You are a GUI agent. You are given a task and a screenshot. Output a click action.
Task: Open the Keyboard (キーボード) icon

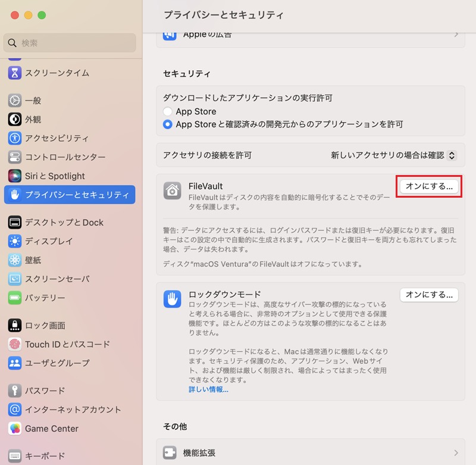coord(14,456)
